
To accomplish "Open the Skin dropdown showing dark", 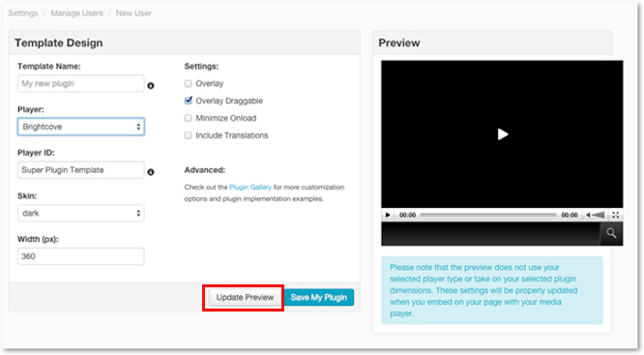I will pos(81,213).
